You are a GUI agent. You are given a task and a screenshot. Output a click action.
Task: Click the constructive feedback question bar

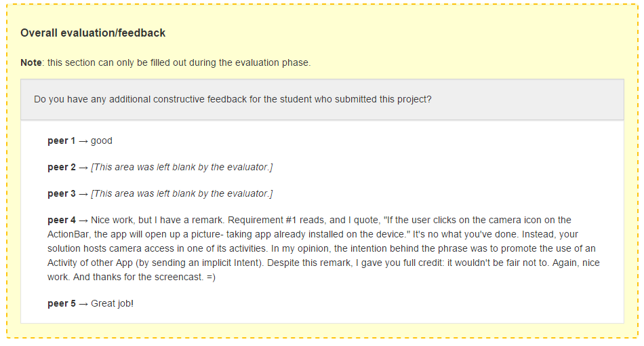pyautogui.click(x=322, y=100)
